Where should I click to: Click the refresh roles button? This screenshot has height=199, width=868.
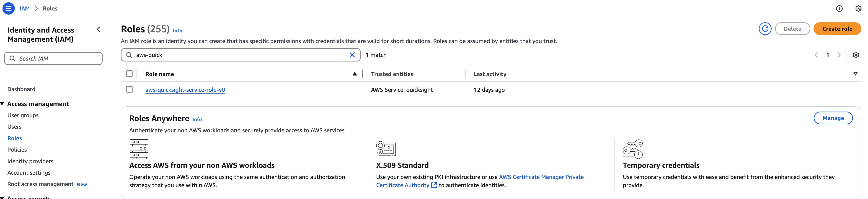click(765, 29)
